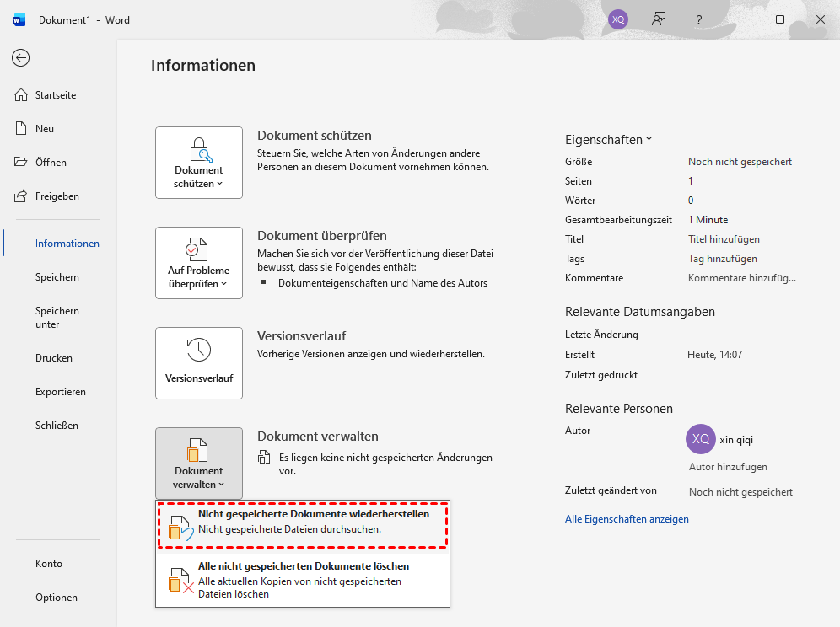This screenshot has width=840, height=627.
Task: Open the Drucken print tab
Action: 53,358
